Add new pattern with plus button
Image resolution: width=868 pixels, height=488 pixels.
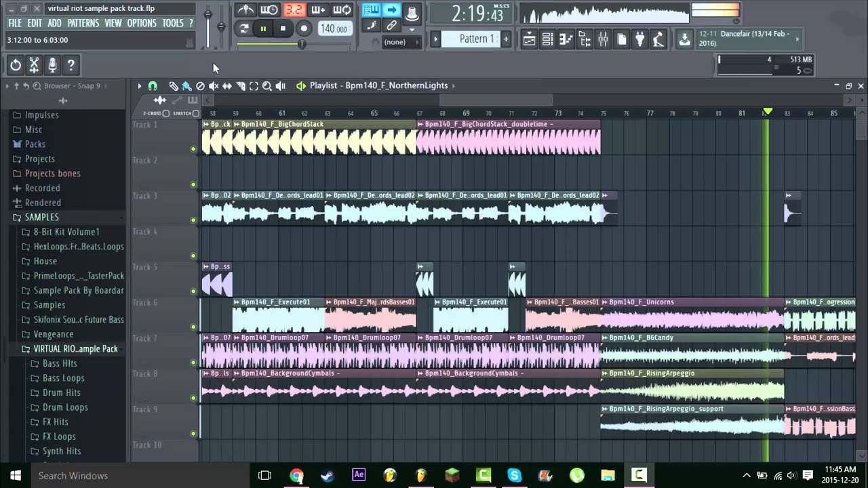[x=505, y=39]
